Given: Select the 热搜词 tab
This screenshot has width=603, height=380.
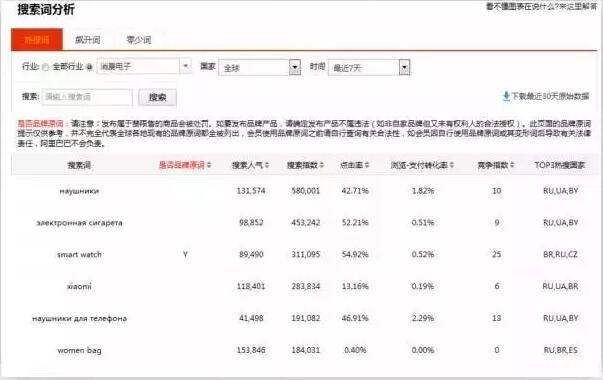Looking at the screenshot, I should tap(37, 39).
